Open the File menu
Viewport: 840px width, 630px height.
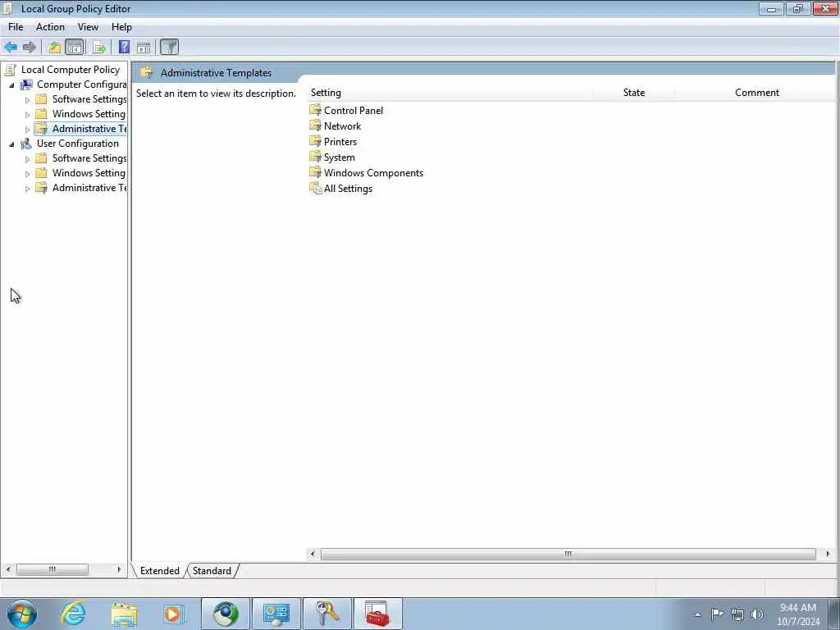point(16,27)
